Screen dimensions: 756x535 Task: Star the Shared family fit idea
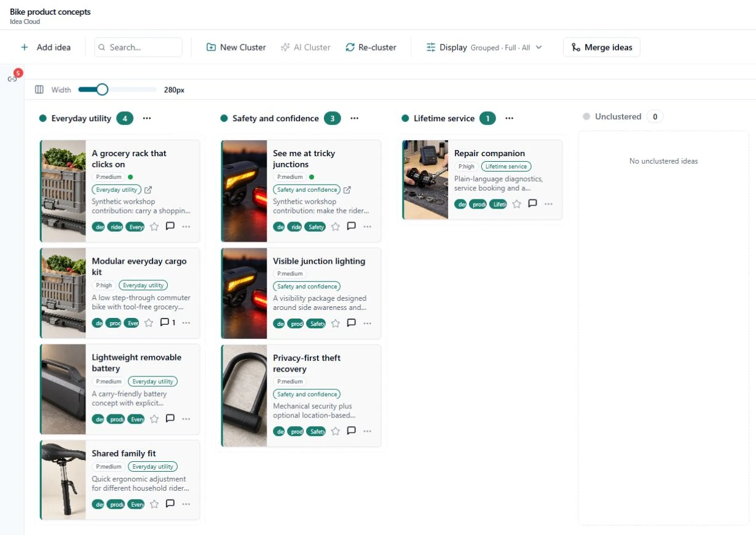(154, 504)
